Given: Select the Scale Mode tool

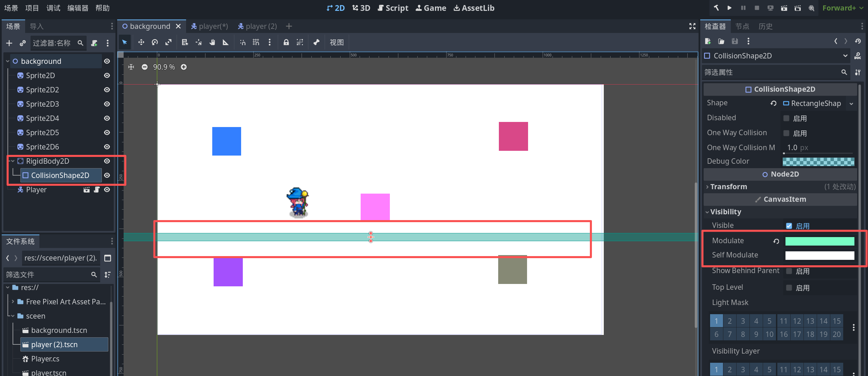Looking at the screenshot, I should click(x=168, y=42).
